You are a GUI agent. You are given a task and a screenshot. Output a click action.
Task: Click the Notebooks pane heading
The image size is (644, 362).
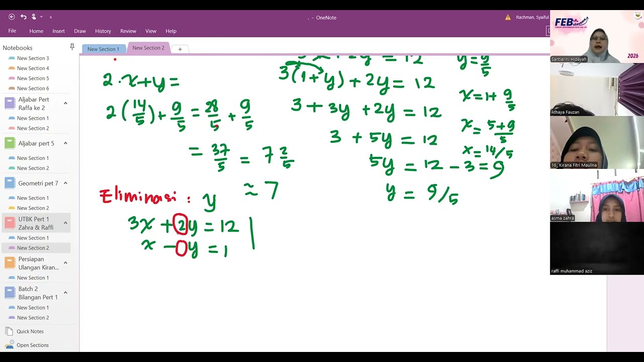(x=18, y=48)
